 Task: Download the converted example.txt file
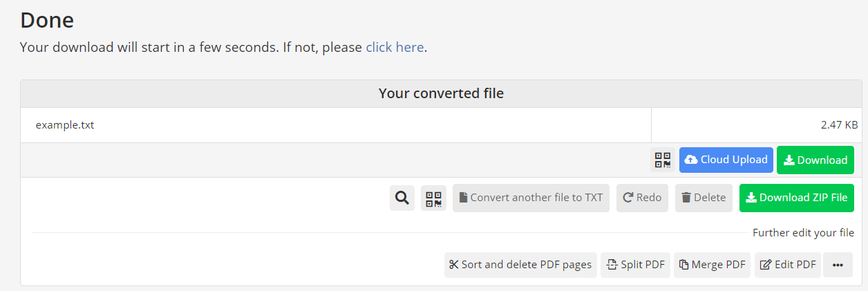tap(815, 160)
